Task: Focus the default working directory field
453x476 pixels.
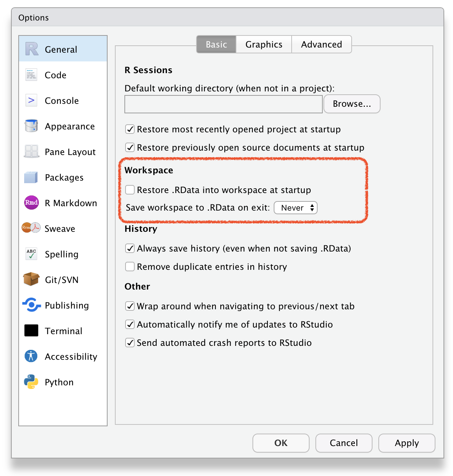Action: [x=224, y=104]
